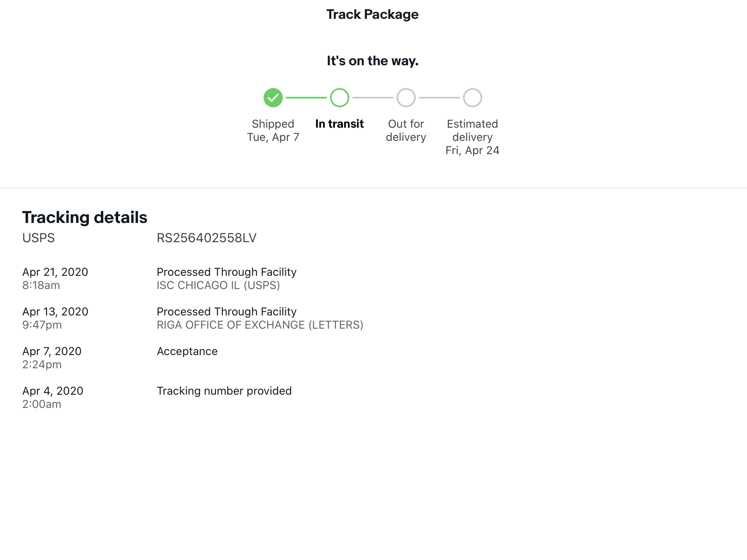Click the Tracking number provided event
This screenshot has height=560, width=747.
pos(224,391)
